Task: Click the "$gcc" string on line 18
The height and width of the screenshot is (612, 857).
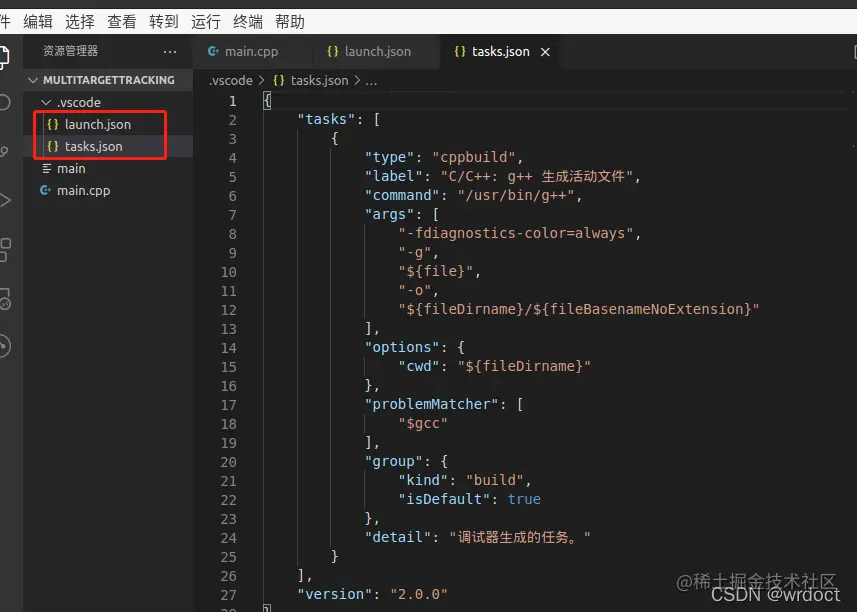Action: click(423, 423)
